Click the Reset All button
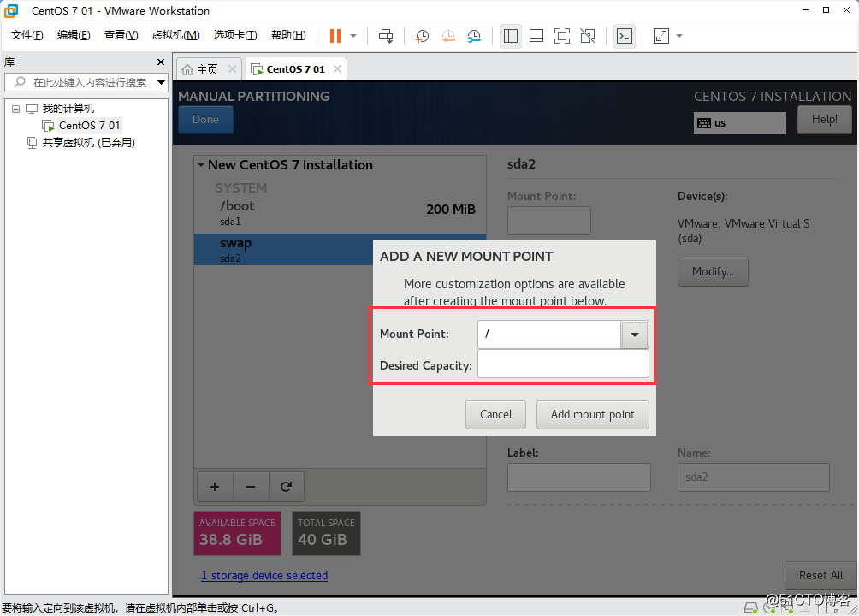 coord(820,576)
